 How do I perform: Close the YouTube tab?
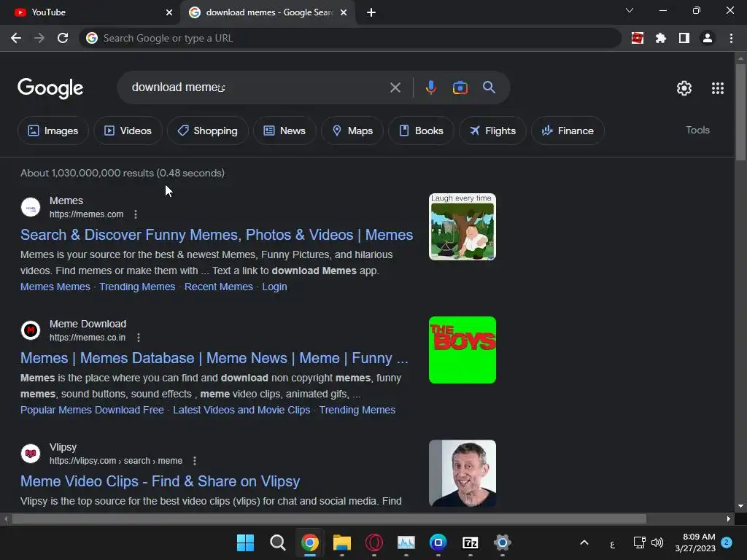point(169,12)
